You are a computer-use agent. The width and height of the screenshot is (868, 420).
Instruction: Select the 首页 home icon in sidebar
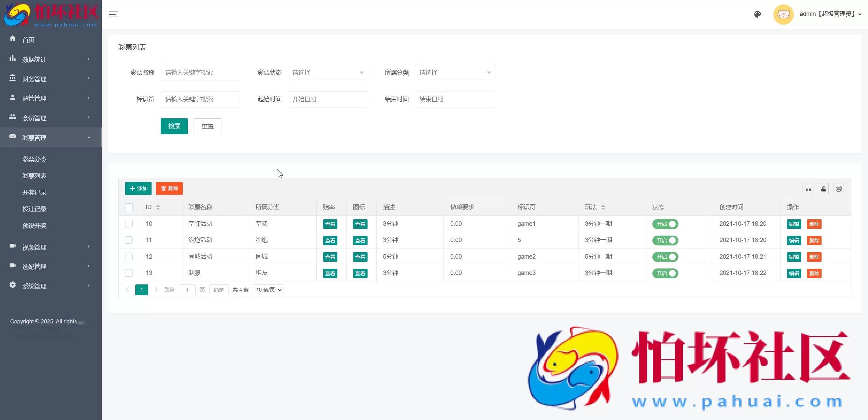[x=13, y=38]
